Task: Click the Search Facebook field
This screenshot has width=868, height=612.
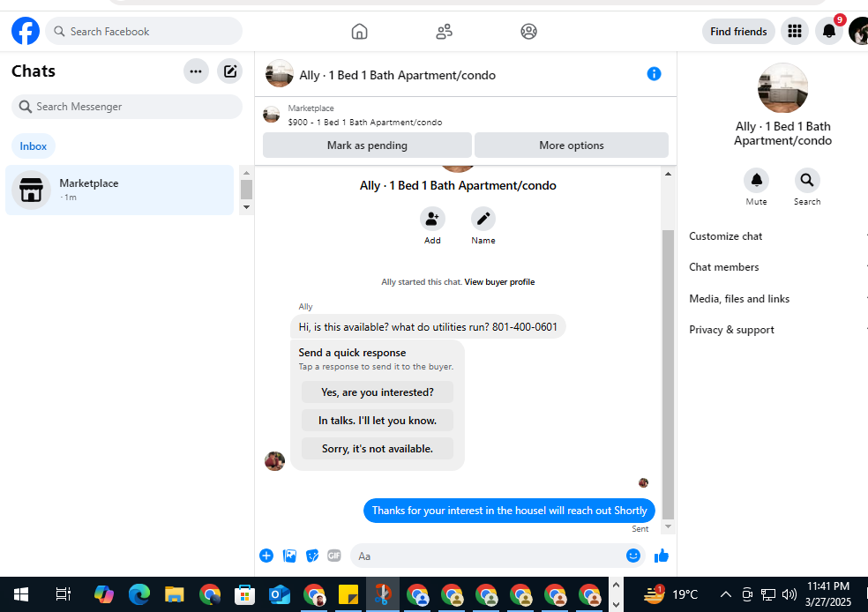Action: (144, 32)
